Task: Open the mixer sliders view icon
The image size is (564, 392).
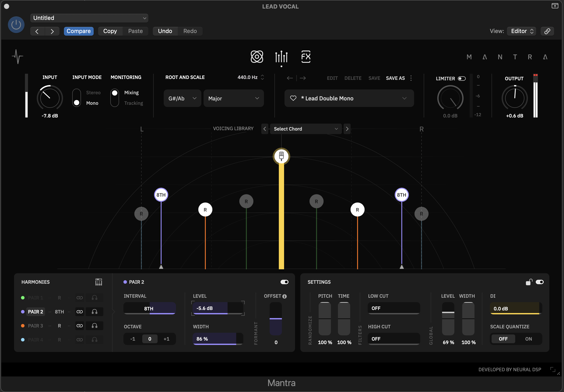Action: (281, 57)
